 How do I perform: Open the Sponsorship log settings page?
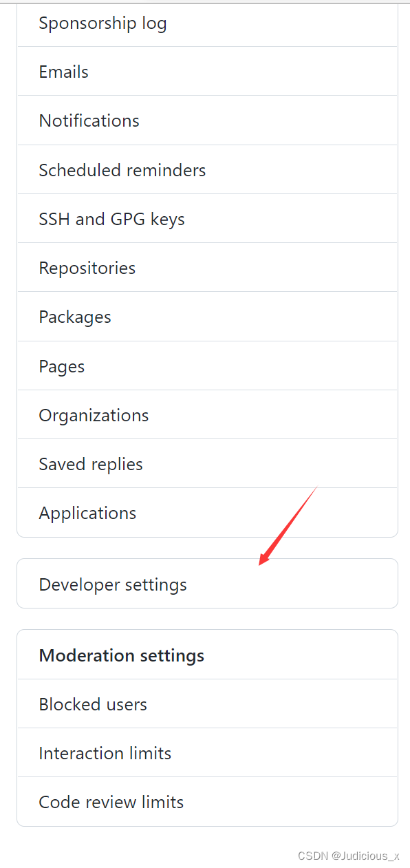tap(207, 23)
